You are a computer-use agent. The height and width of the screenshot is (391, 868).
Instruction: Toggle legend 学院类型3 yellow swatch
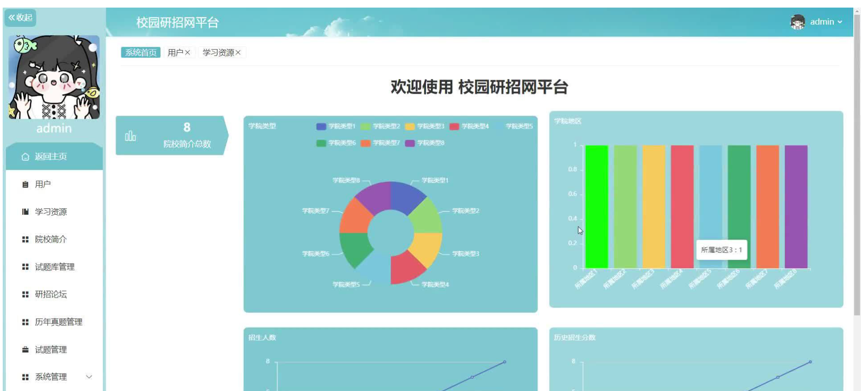coord(409,126)
